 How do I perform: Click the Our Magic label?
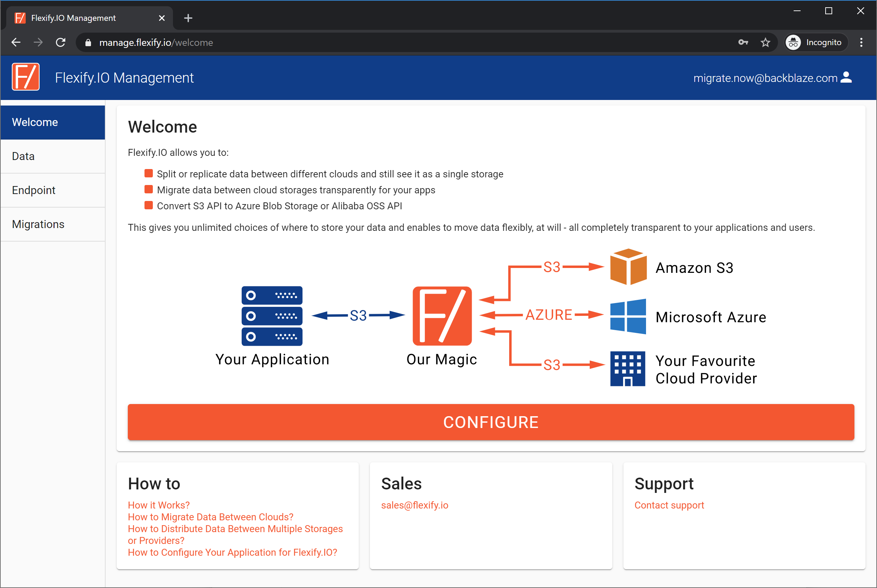(442, 359)
